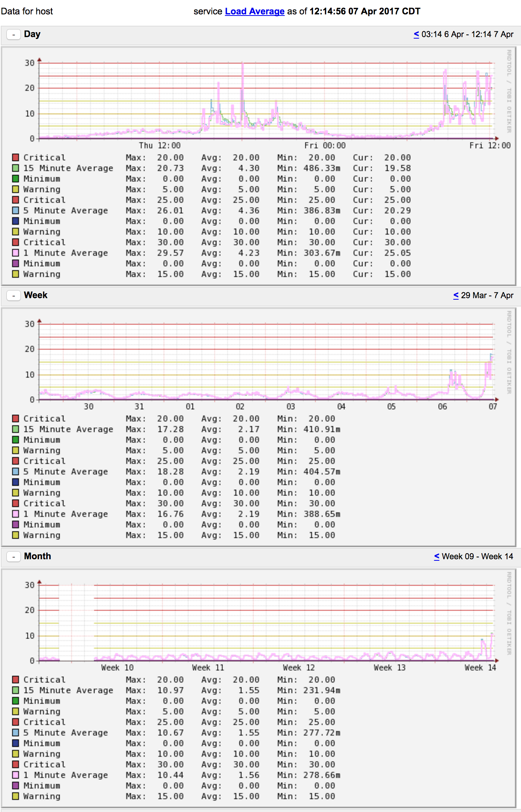Click Month legend 5 Minute Average blue swatch
Image resolution: width=521 pixels, height=812 pixels.
16,733
